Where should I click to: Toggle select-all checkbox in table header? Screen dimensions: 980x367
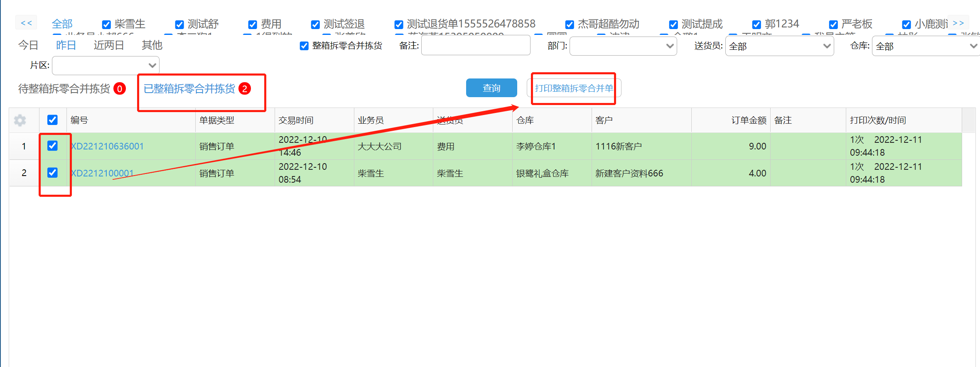coord(52,120)
